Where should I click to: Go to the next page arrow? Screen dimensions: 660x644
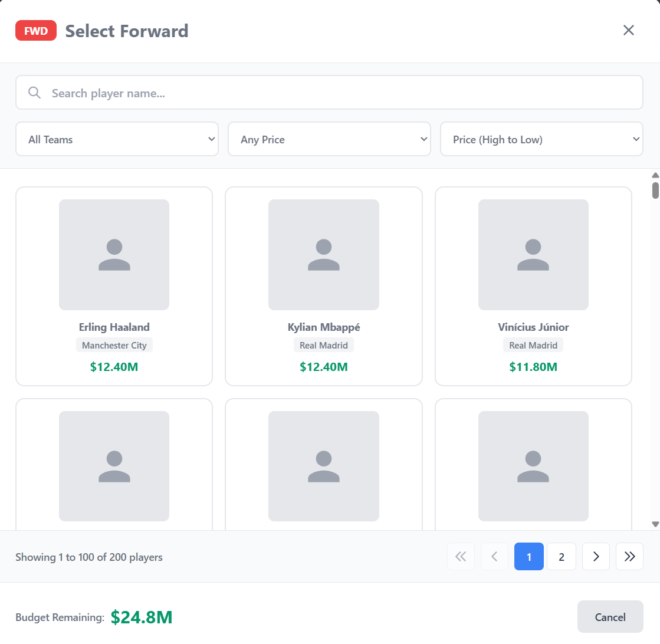[x=596, y=557]
